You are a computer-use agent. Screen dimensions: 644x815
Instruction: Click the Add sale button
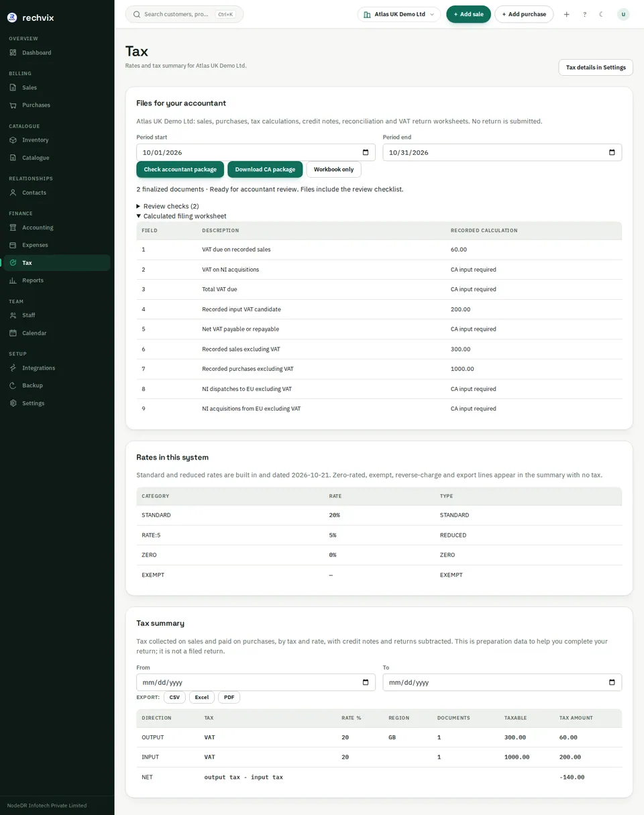coord(468,14)
